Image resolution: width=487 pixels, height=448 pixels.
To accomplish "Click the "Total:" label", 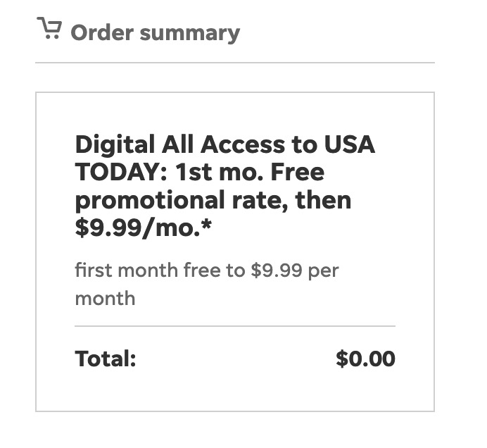I will (x=105, y=359).
